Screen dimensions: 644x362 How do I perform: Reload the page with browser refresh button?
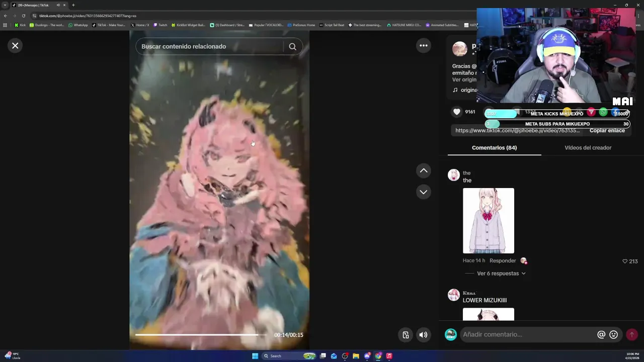coord(23,16)
